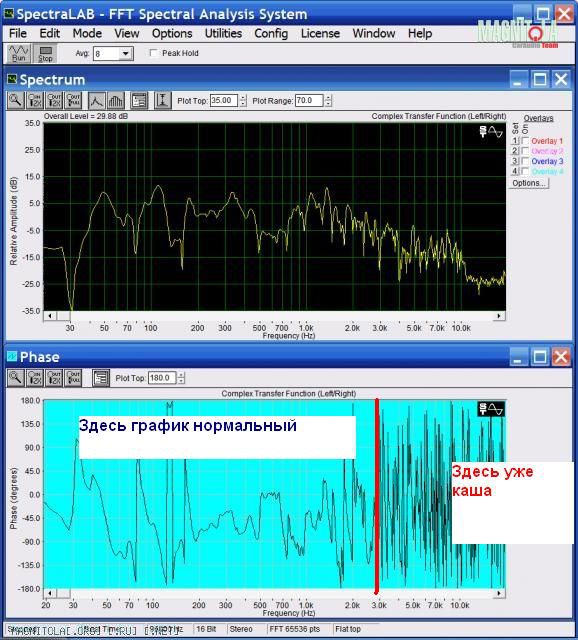Image resolution: width=578 pixels, height=640 pixels.
Task: Zoom in 2X in the Spectrum window
Action: [35, 100]
